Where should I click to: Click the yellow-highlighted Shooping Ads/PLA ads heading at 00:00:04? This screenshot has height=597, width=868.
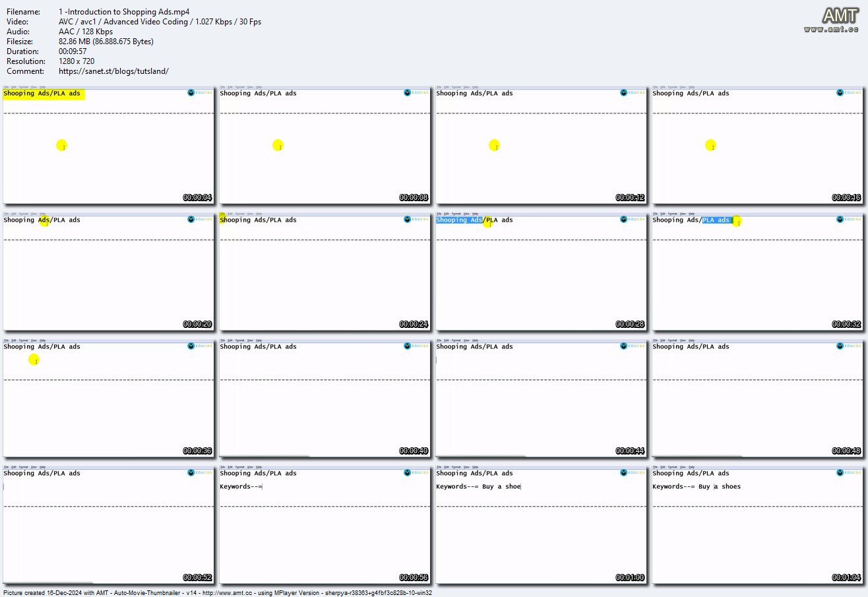click(42, 94)
